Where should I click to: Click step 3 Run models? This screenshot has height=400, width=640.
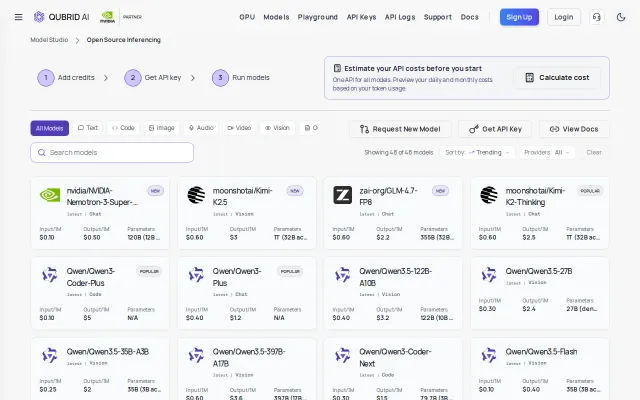(x=241, y=78)
